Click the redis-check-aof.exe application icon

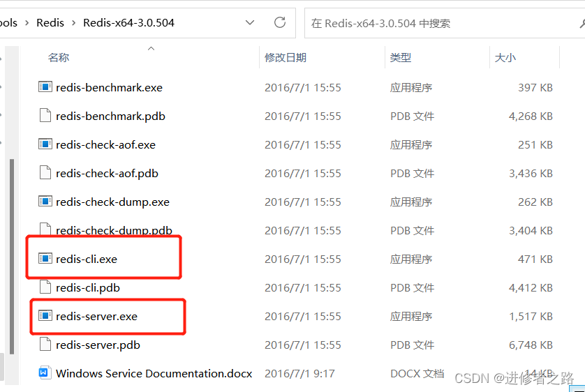coord(45,144)
